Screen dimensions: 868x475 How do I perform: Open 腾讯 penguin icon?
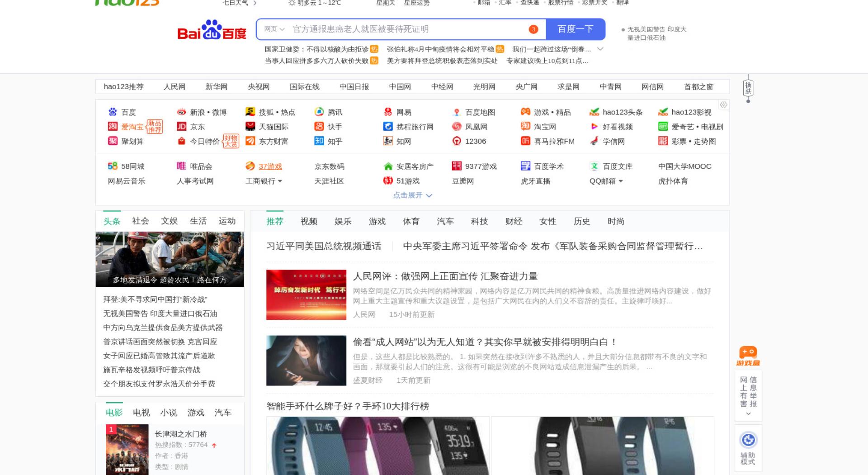tap(319, 112)
